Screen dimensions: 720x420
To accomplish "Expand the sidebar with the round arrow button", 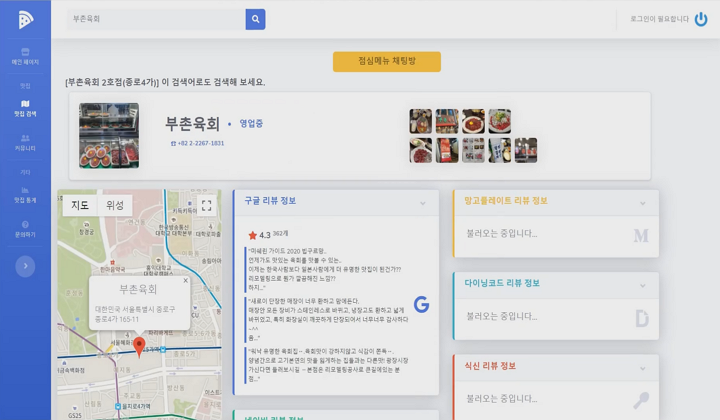I will point(25,266).
